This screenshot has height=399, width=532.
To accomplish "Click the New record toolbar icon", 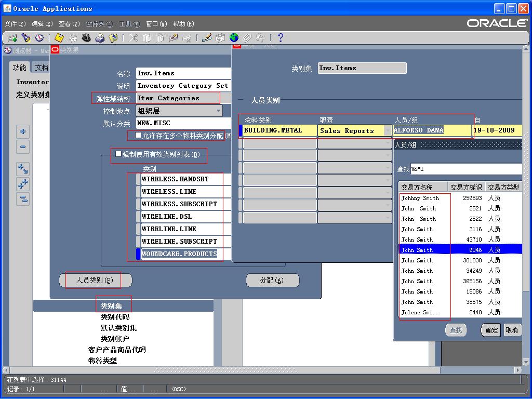I will [12, 37].
